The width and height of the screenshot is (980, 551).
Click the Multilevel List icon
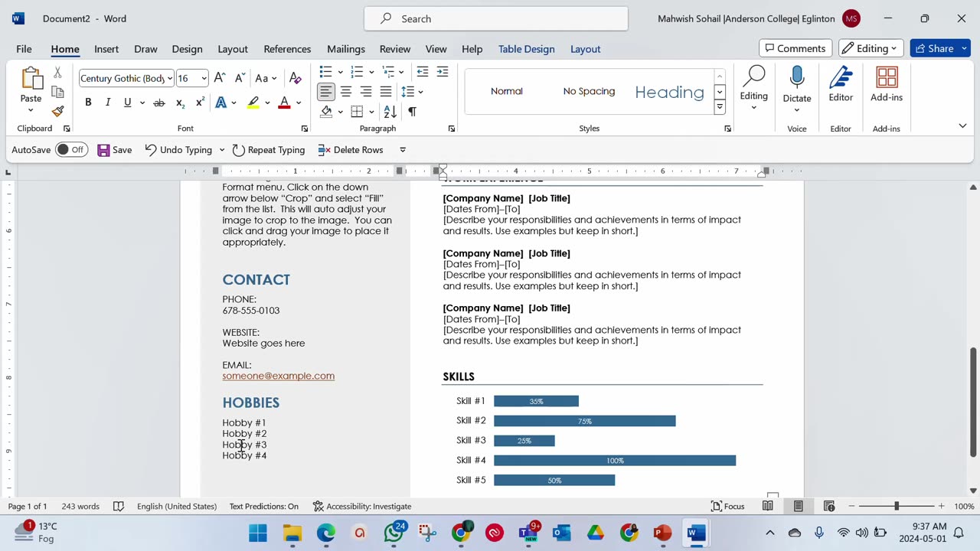(388, 72)
